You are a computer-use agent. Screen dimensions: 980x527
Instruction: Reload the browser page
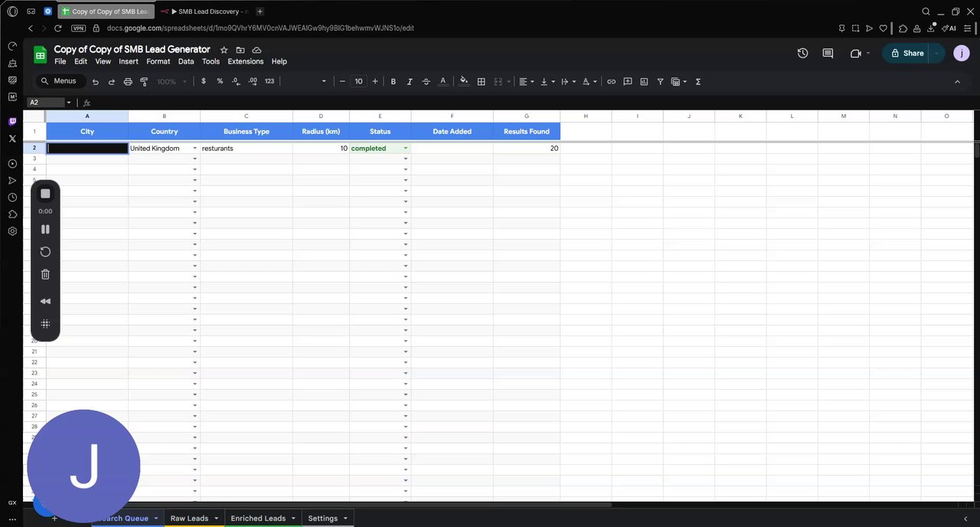pyautogui.click(x=58, y=28)
